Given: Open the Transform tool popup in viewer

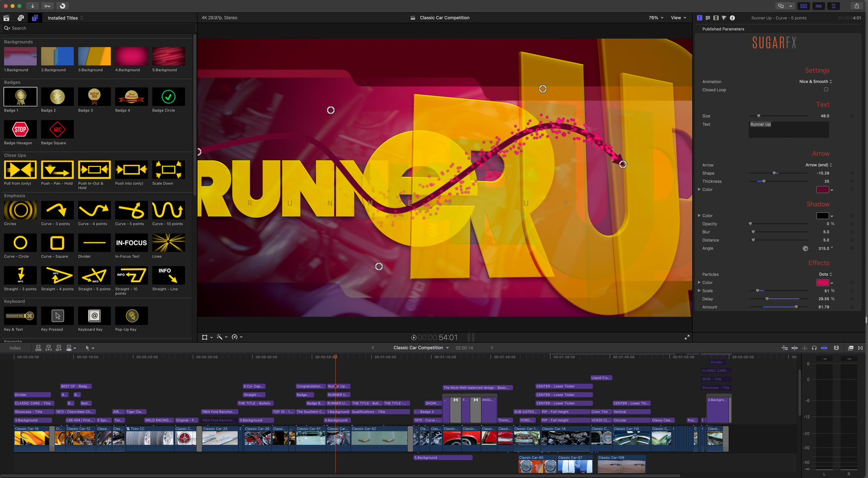Looking at the screenshot, I should 207,337.
